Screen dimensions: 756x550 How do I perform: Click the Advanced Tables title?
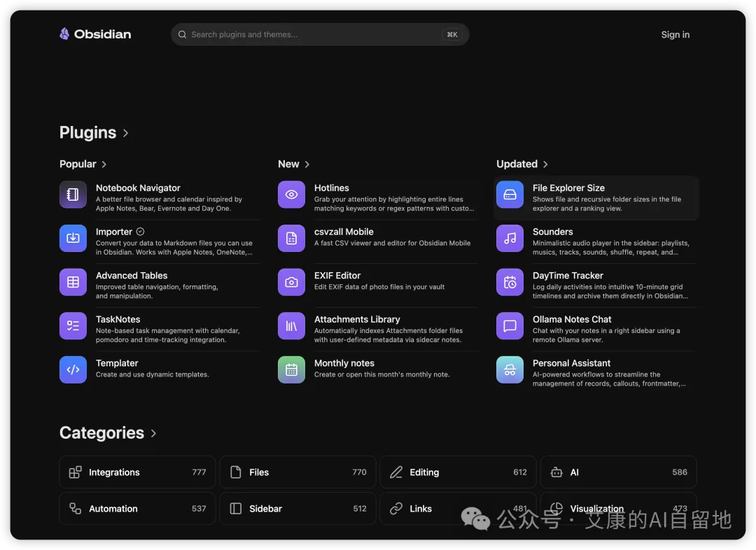pyautogui.click(x=132, y=276)
